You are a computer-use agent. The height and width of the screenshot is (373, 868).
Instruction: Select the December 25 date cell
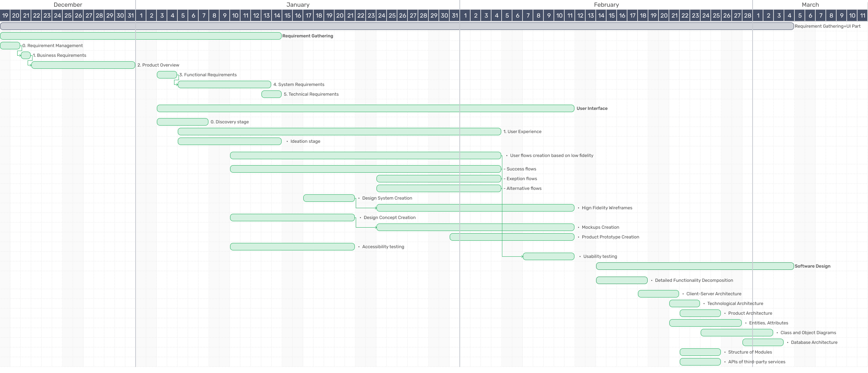(x=68, y=16)
